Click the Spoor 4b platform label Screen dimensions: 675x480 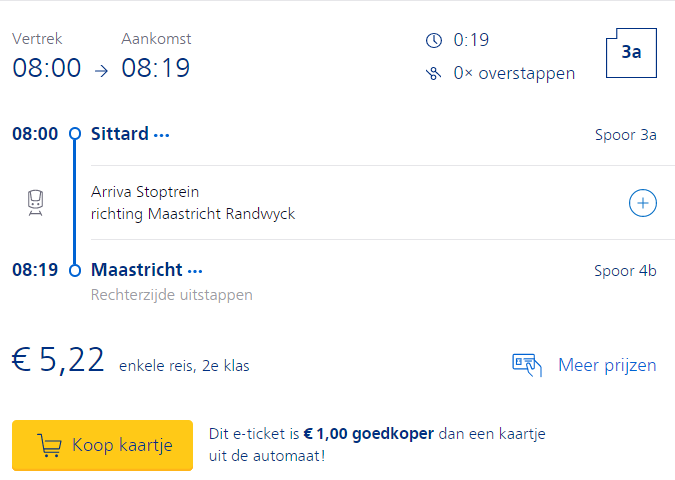tap(625, 270)
